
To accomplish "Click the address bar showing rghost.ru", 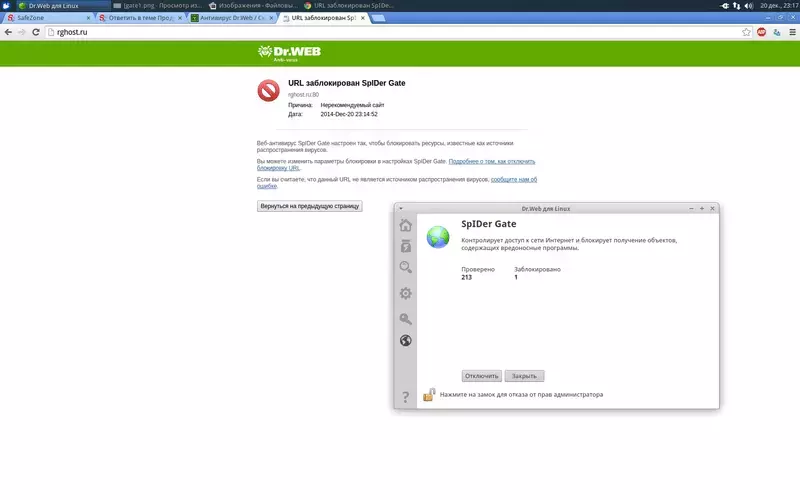I will click(393, 32).
